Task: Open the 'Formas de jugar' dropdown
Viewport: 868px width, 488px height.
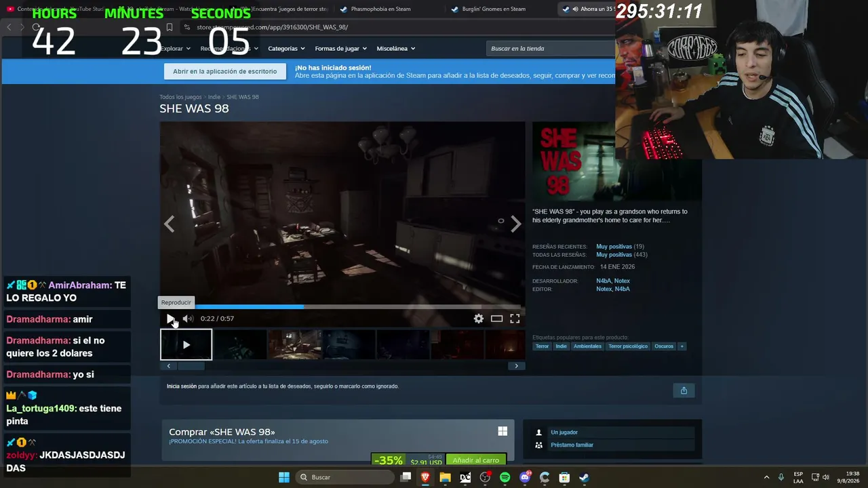Action: point(340,49)
